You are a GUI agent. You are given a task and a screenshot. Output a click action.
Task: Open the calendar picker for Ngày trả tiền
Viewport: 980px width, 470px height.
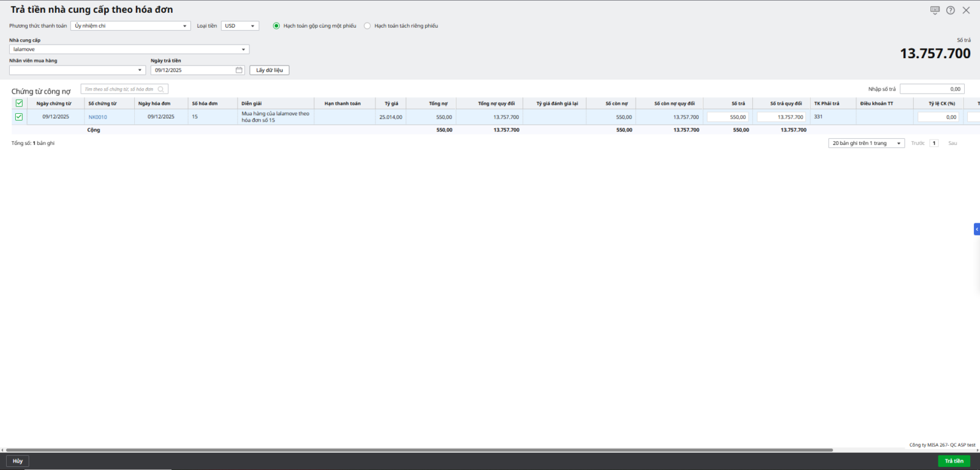pyautogui.click(x=239, y=70)
